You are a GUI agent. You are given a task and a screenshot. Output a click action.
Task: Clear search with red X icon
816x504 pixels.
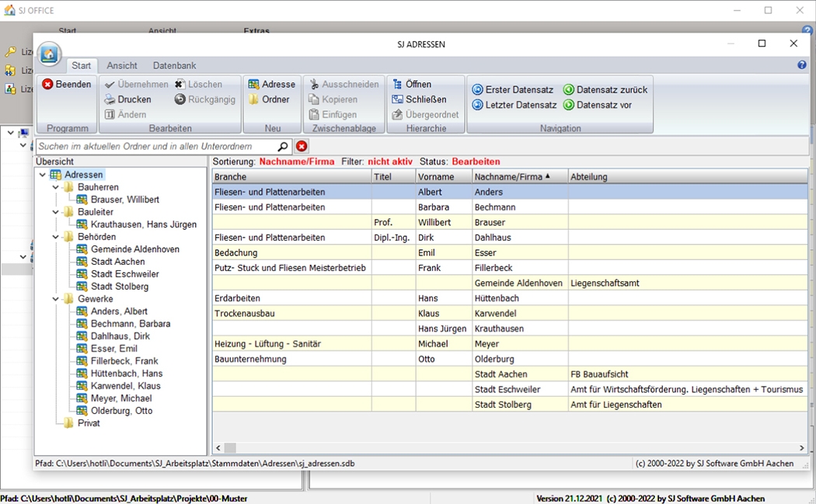click(302, 146)
